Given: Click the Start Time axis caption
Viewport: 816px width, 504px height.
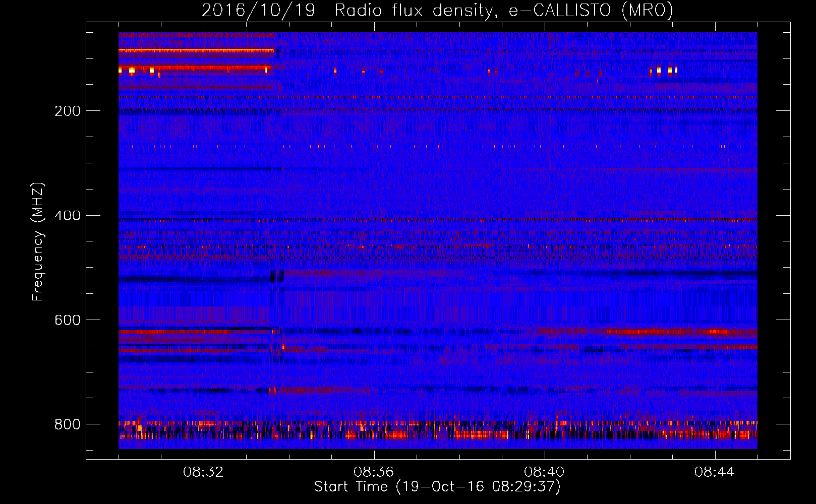Looking at the screenshot, I should click(x=437, y=487).
